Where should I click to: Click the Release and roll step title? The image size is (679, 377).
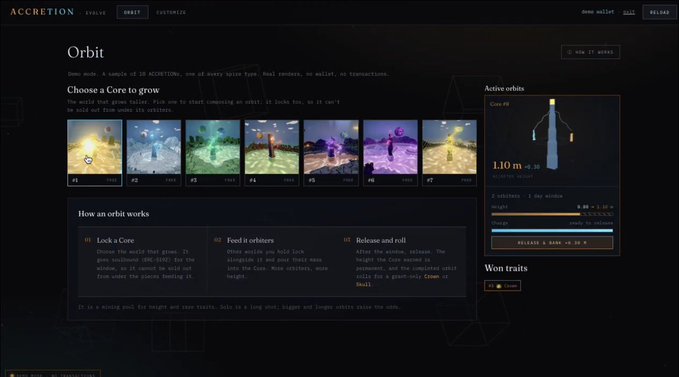[381, 240]
